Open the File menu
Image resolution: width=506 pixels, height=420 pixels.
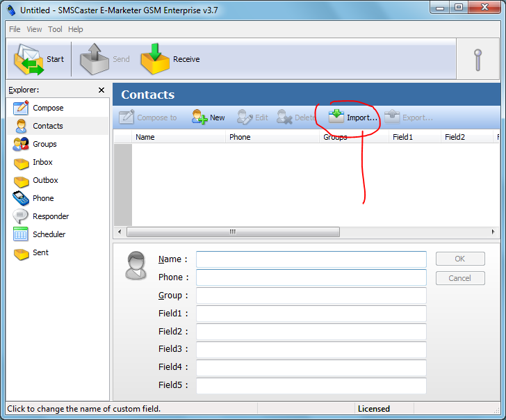[x=15, y=29]
